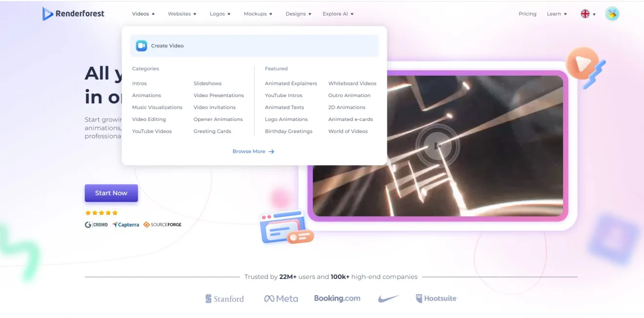
Task: Click the Browse More arrow icon
Action: [272, 152]
